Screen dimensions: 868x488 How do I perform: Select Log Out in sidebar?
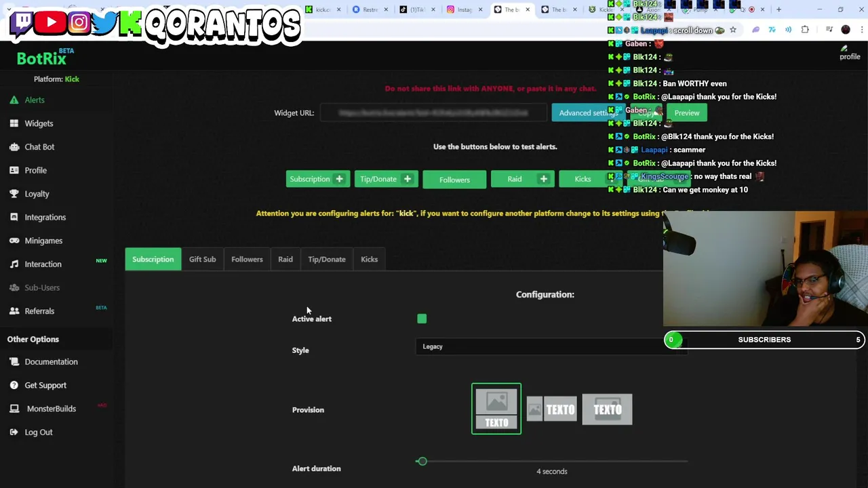click(x=38, y=432)
